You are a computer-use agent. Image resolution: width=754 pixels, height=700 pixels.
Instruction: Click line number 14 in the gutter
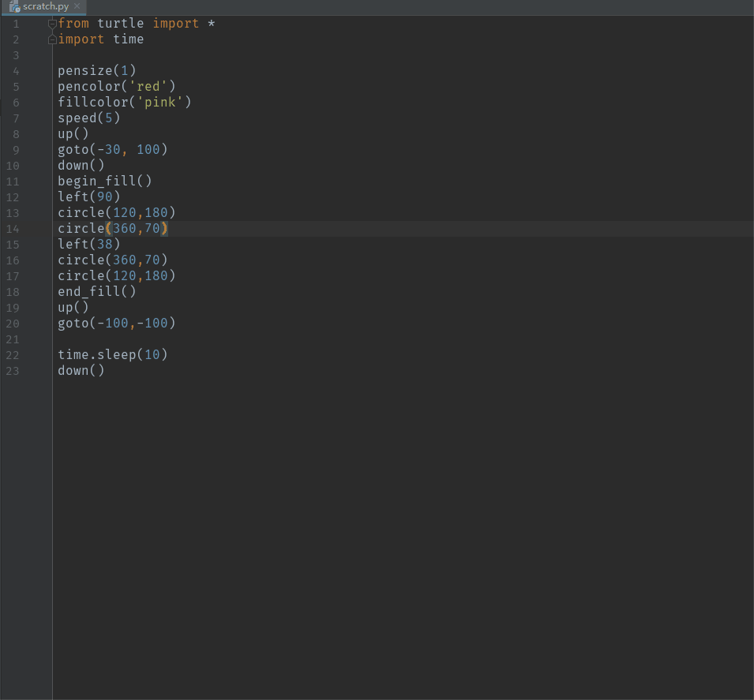pos(13,229)
